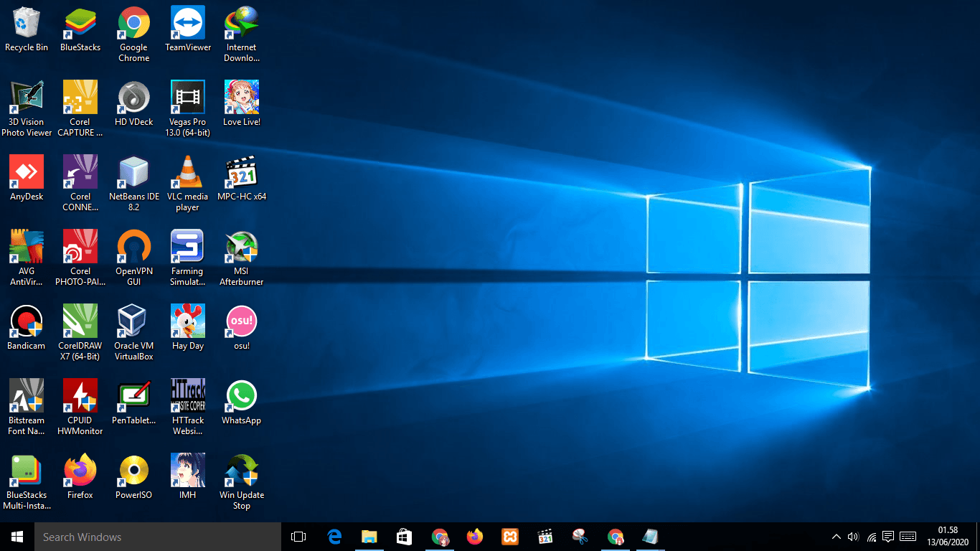This screenshot has width=980, height=551.
Task: Select the Bandicam desktop shortcut
Action: coord(27,327)
